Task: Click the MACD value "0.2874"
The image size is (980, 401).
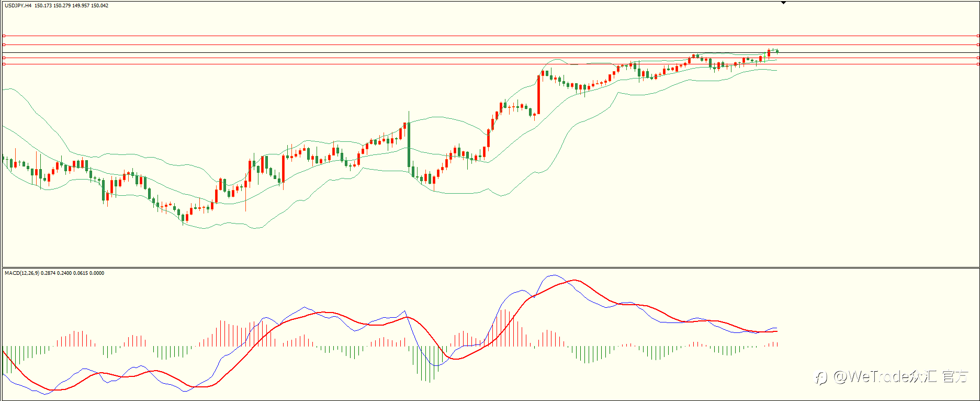Action: tap(48, 273)
